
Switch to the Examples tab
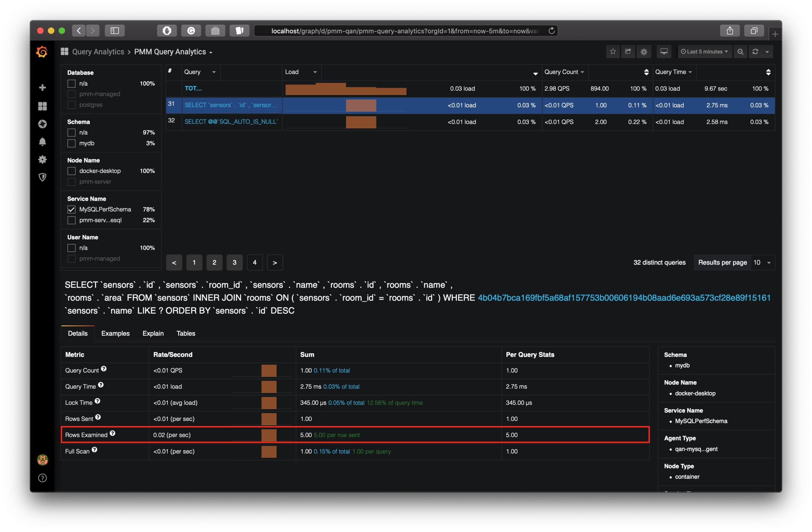click(x=115, y=333)
